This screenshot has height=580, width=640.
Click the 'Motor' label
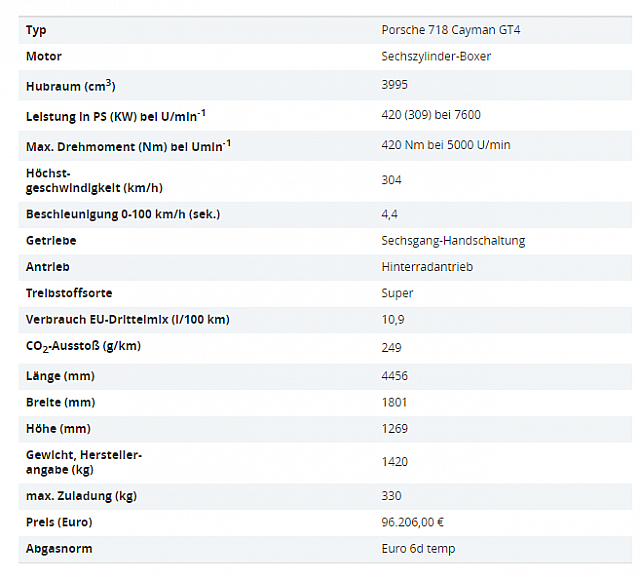(44, 56)
